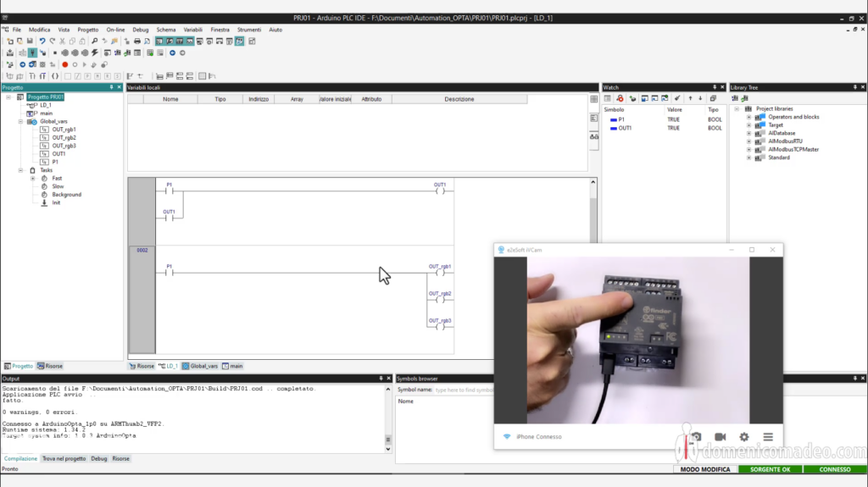
Task: Toggle target connection with the plug icon
Action: click(x=33, y=53)
